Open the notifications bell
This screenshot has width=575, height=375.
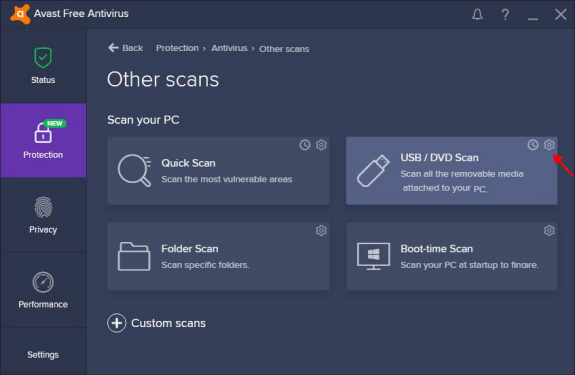(x=477, y=14)
